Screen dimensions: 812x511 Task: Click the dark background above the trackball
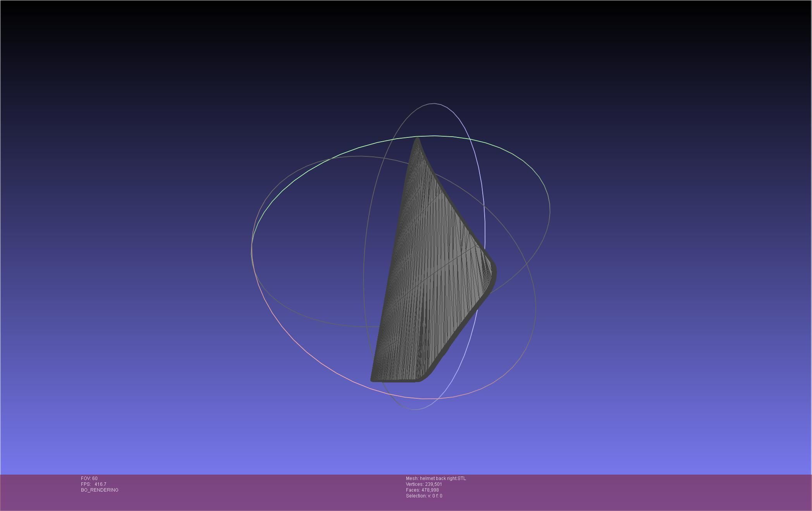[x=406, y=50]
